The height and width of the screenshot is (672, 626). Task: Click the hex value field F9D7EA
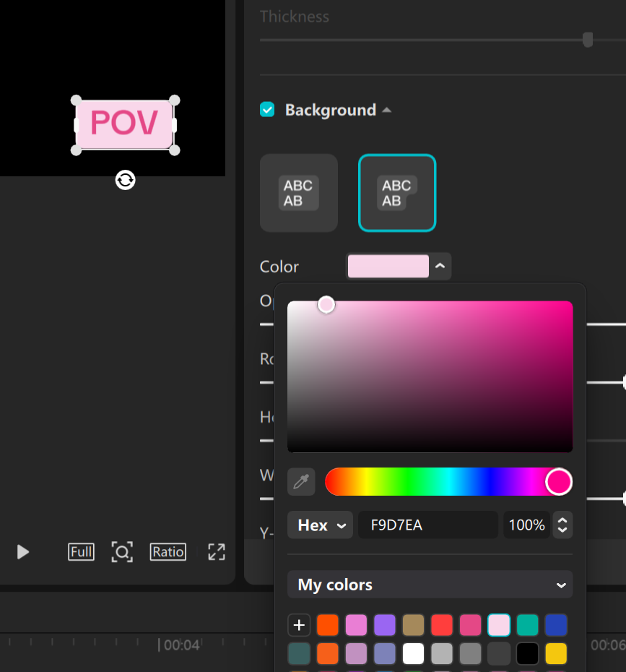point(427,525)
